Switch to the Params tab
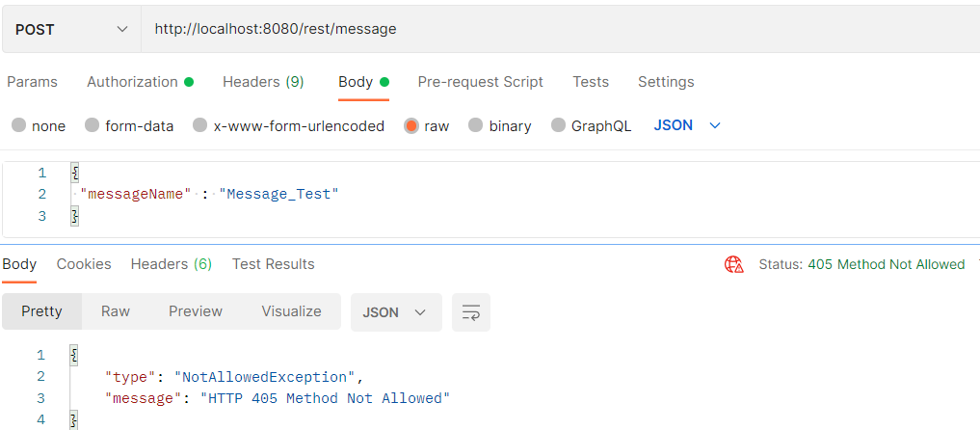Viewport: 980px width, 430px height. [32, 82]
